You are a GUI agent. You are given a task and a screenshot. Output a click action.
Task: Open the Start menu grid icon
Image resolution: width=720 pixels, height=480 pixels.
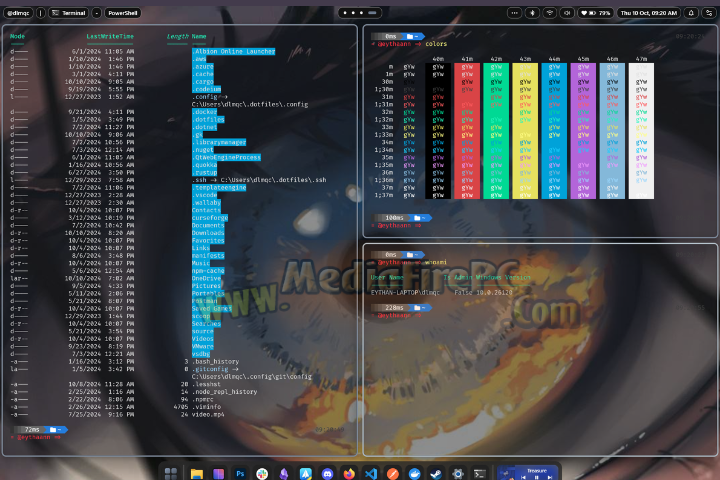click(171, 473)
